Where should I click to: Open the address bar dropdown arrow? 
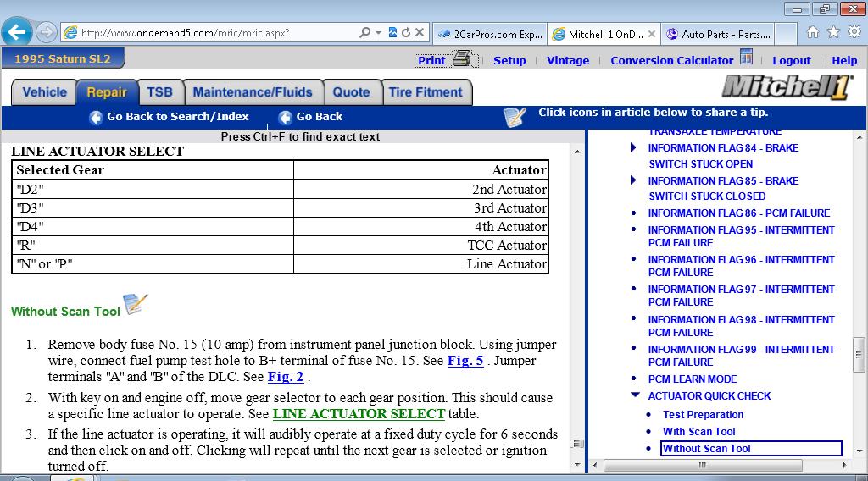[x=378, y=33]
